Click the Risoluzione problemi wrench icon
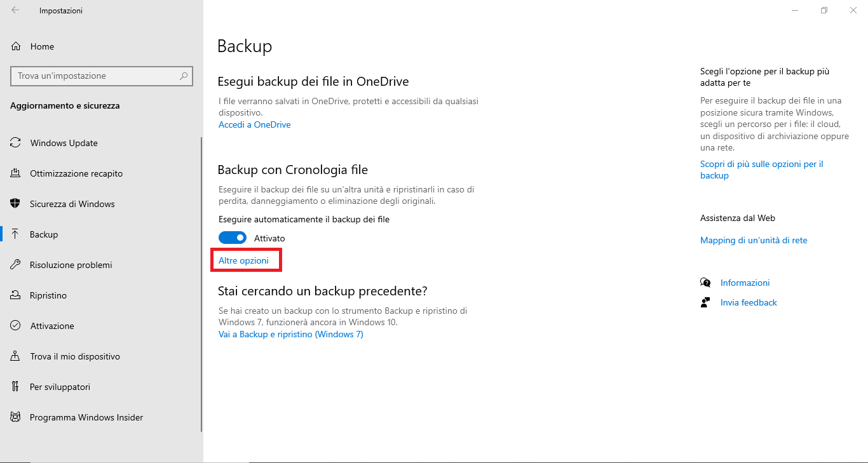Image resolution: width=868 pixels, height=463 pixels. click(x=16, y=265)
